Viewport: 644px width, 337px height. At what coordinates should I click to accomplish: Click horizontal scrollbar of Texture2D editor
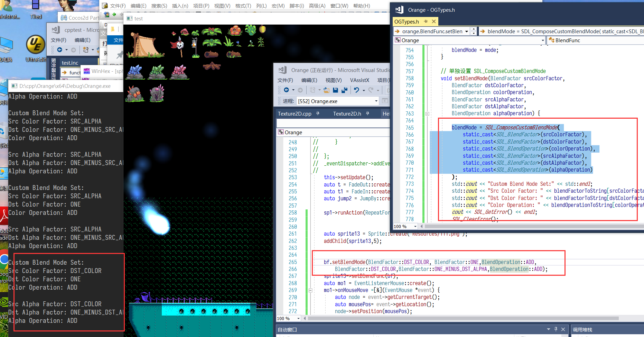pos(463,318)
